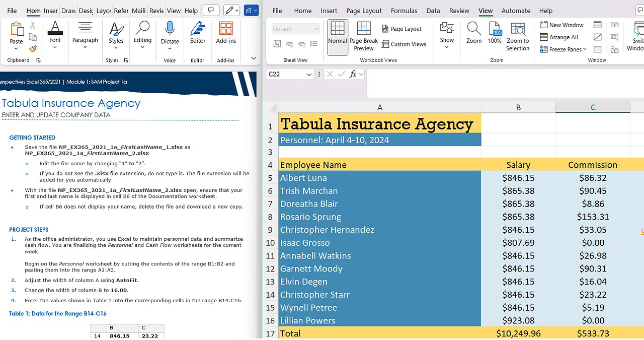Click the Excel formula bar input
Viewport: 644px width, 340px height.
coord(505,83)
